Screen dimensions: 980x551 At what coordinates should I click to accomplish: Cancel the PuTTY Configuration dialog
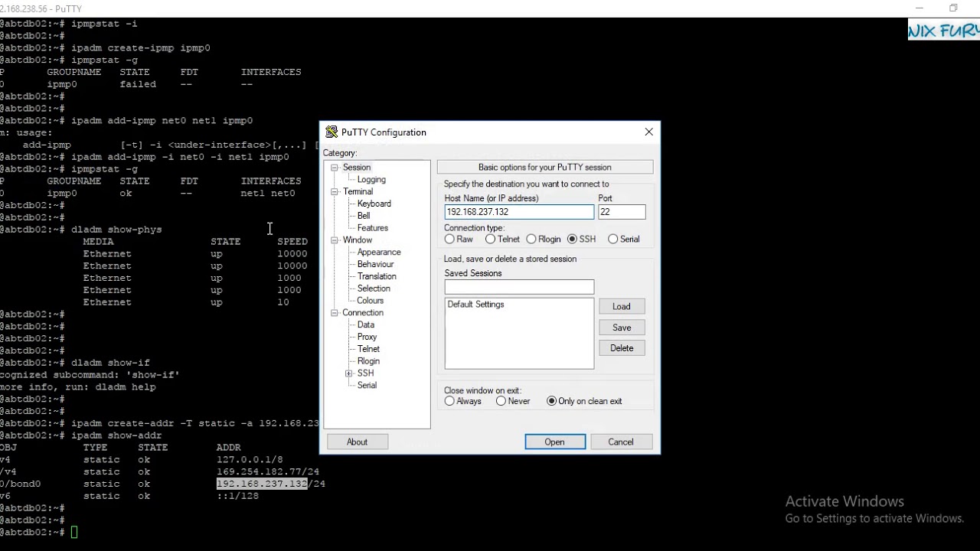pos(621,442)
